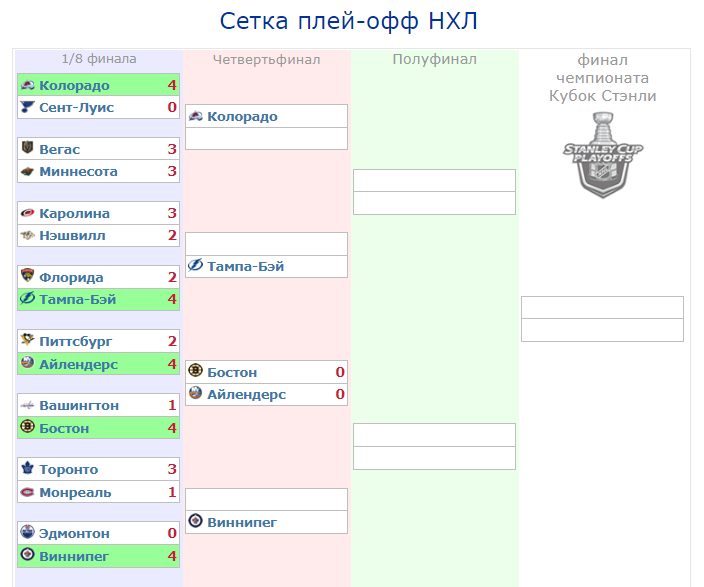Open Тампа-Бэй link in the quarterfinal column

[246, 266]
